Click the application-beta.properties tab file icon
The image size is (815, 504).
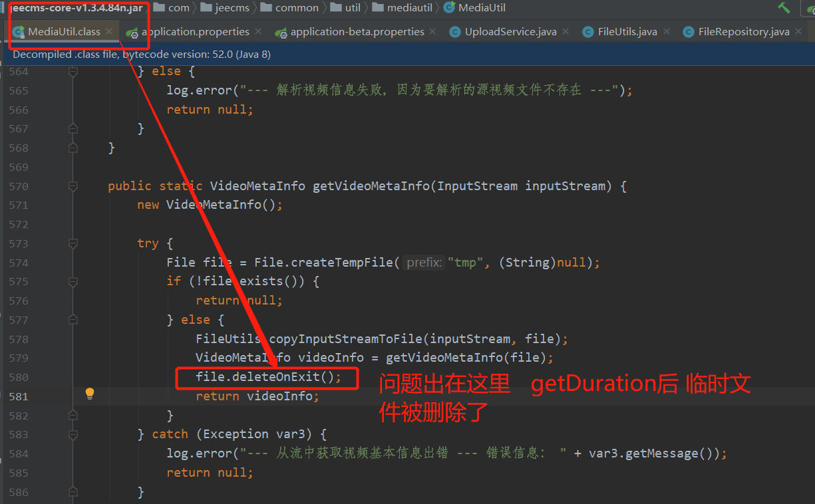click(281, 32)
